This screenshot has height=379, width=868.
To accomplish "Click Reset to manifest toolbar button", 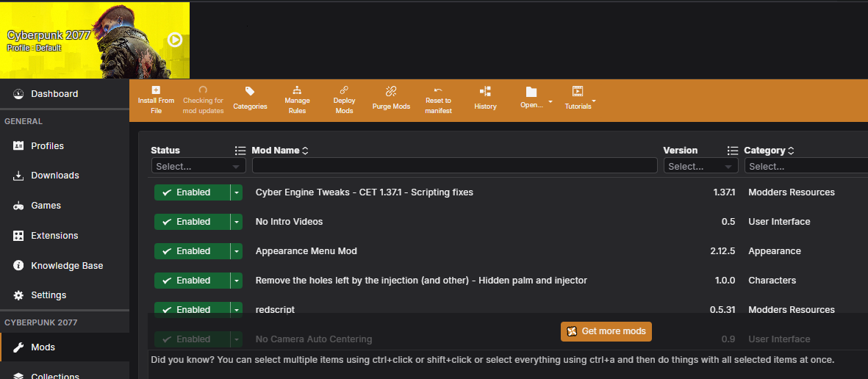I will [439, 100].
